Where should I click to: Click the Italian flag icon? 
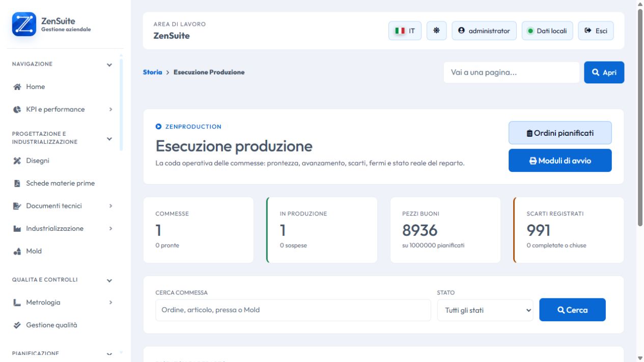(x=400, y=31)
